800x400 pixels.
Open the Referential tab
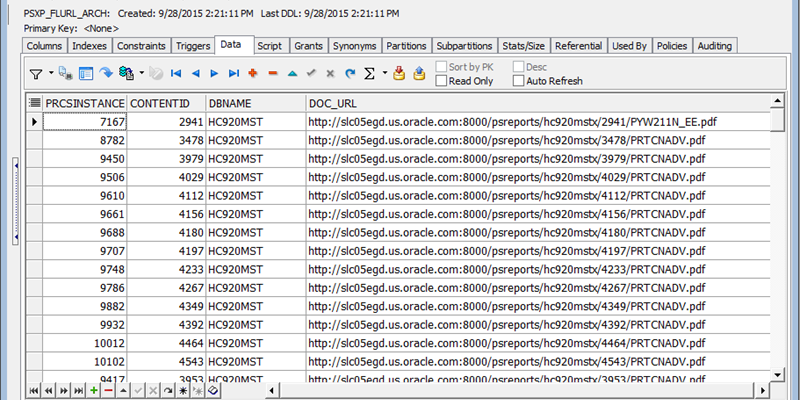[579, 46]
